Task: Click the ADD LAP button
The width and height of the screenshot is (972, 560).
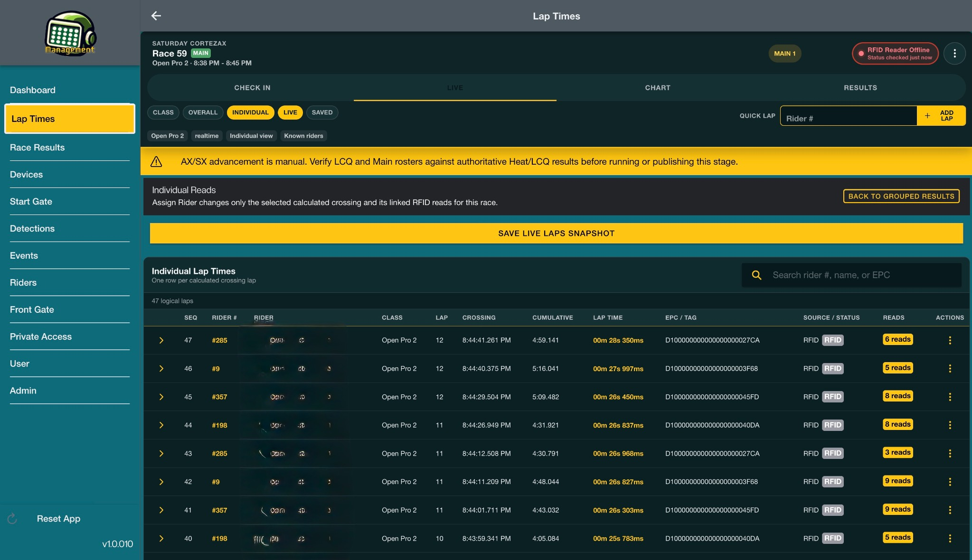Action: coord(941,116)
